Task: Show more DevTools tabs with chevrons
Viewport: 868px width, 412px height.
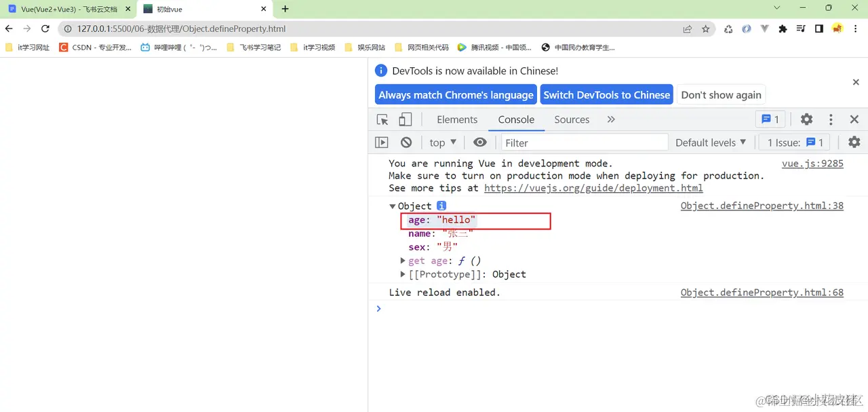Action: (x=611, y=119)
